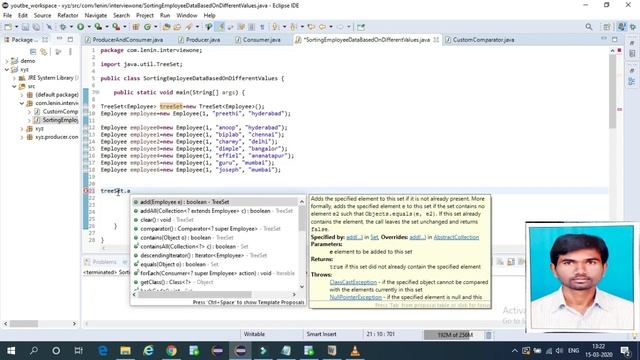640x360 pixels.
Task: Minimize the Package Explorer panel
Action: point(60,40)
